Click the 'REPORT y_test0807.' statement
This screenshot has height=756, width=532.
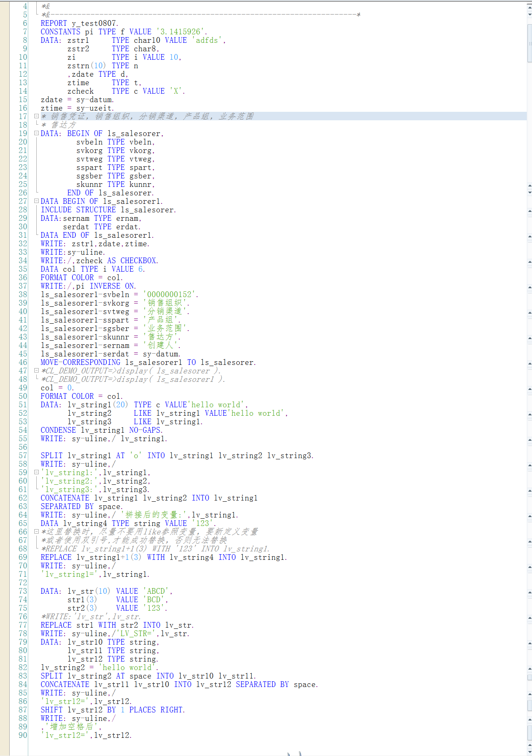pyautogui.click(x=79, y=23)
